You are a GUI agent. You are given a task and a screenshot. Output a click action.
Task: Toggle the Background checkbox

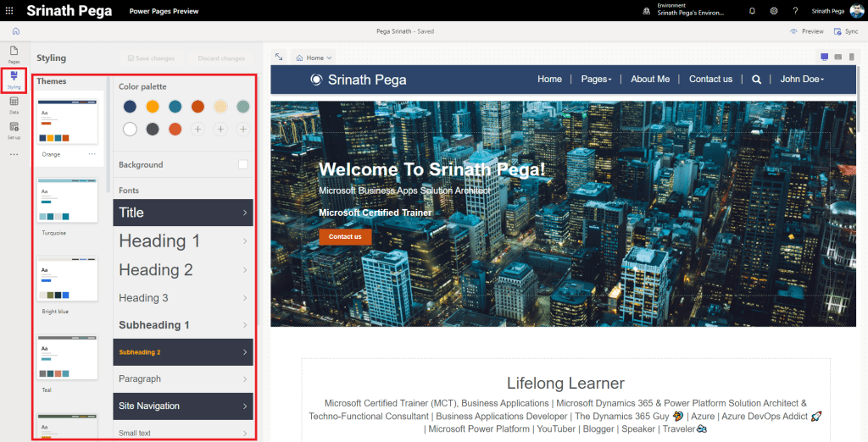[243, 164]
